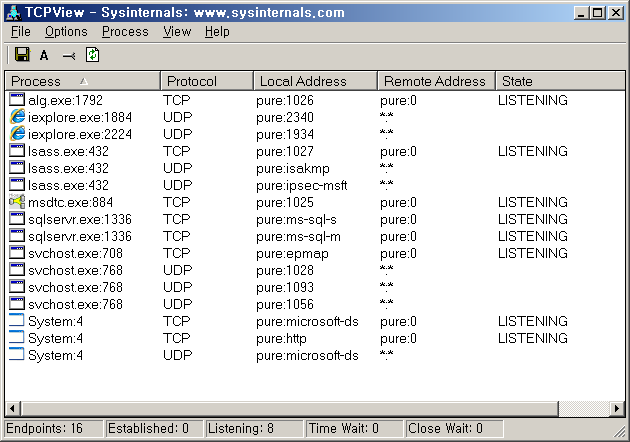Click the green Refresh toolbar icon
This screenshot has height=442, width=630.
92,55
